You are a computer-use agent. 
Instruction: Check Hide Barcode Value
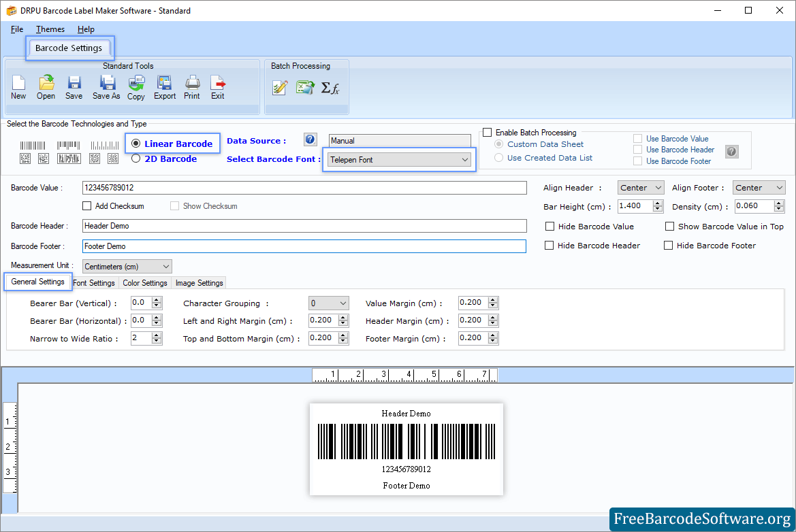pyautogui.click(x=550, y=226)
